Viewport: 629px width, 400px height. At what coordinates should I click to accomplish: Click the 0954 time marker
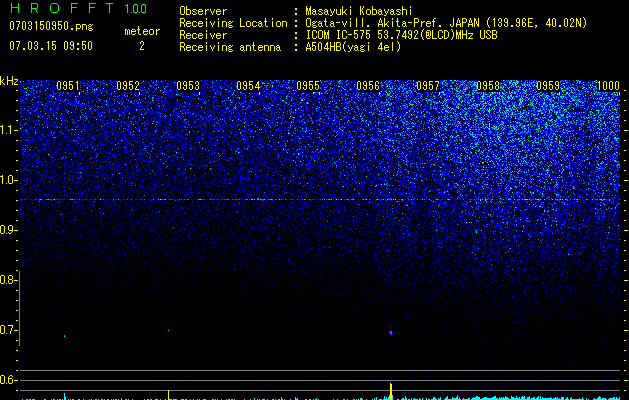(248, 86)
